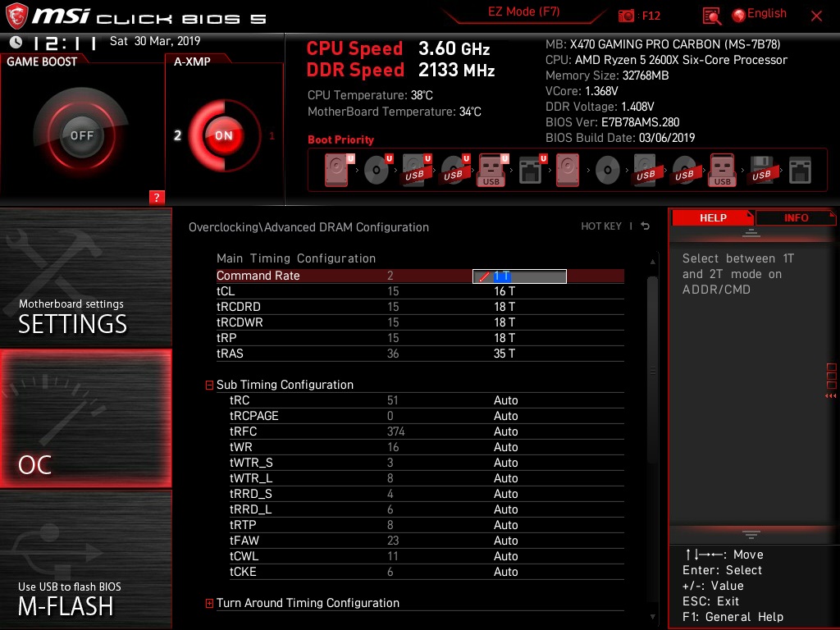Click the GAME BOOST label
840x630 pixels.
pos(42,62)
